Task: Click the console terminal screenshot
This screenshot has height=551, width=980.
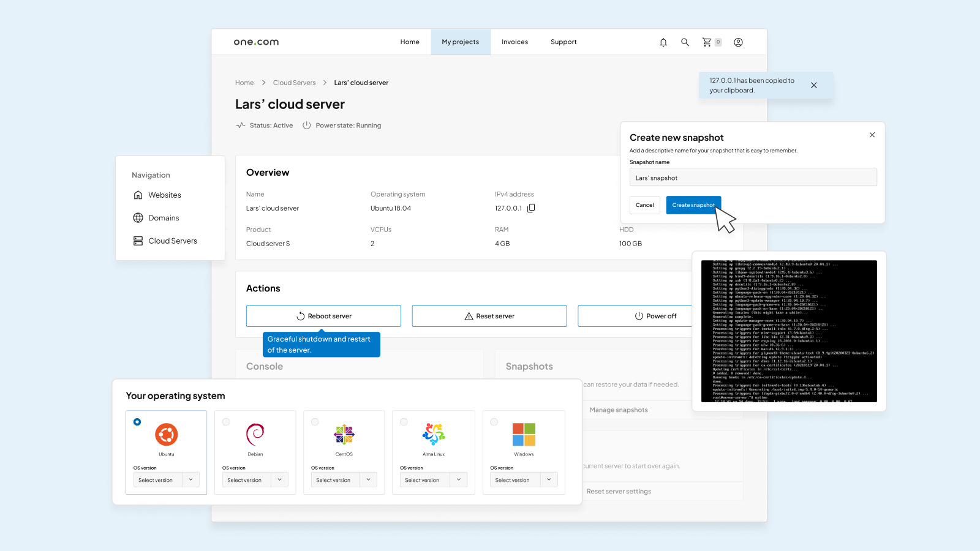Action: point(789,331)
